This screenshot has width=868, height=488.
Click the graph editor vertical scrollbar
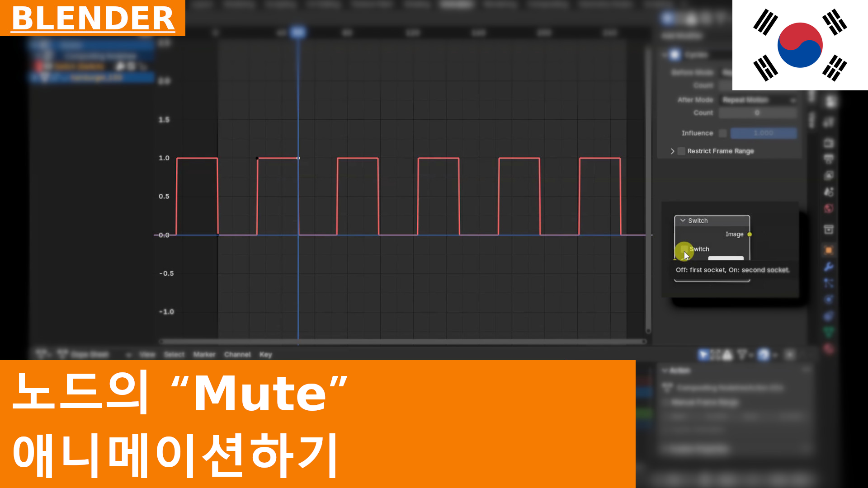coord(648,190)
